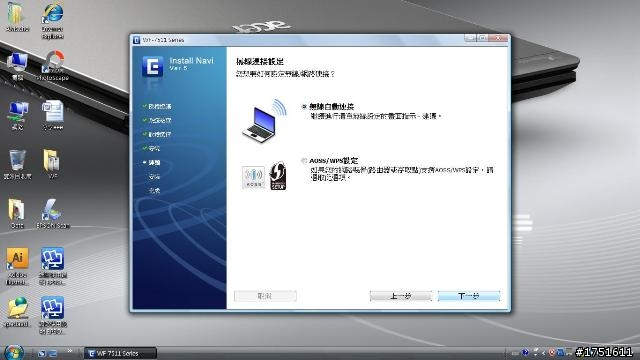Click the first checked step in the sidebar
This screenshot has width=640, height=360.
tap(157, 106)
